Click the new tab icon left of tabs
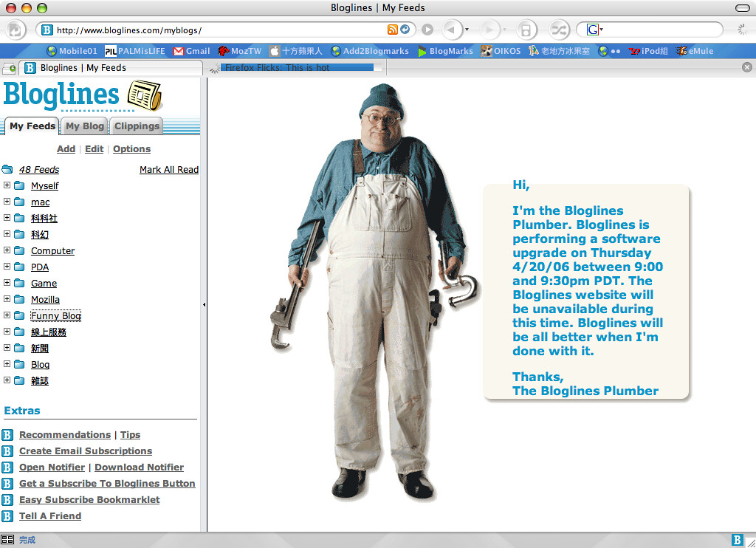 coord(10,68)
